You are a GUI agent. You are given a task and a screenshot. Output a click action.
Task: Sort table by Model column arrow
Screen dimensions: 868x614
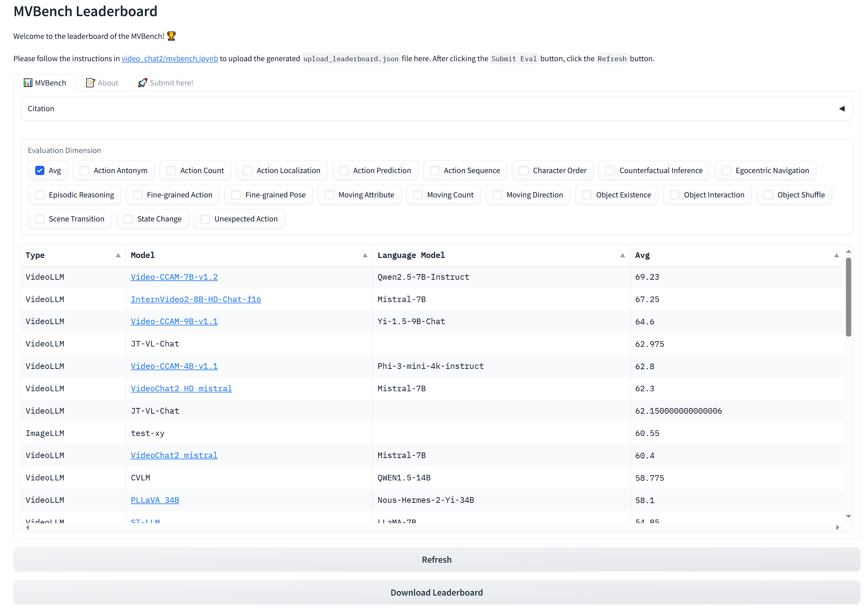tap(365, 255)
